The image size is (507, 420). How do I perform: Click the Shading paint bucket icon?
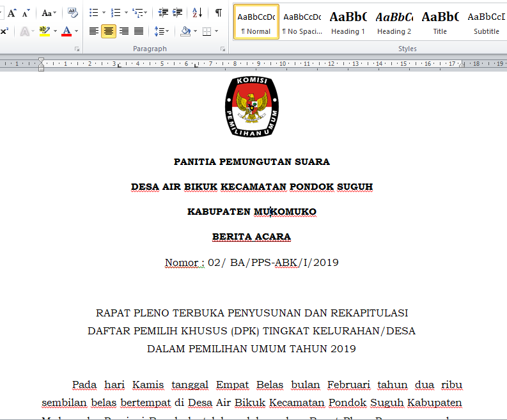(x=185, y=31)
